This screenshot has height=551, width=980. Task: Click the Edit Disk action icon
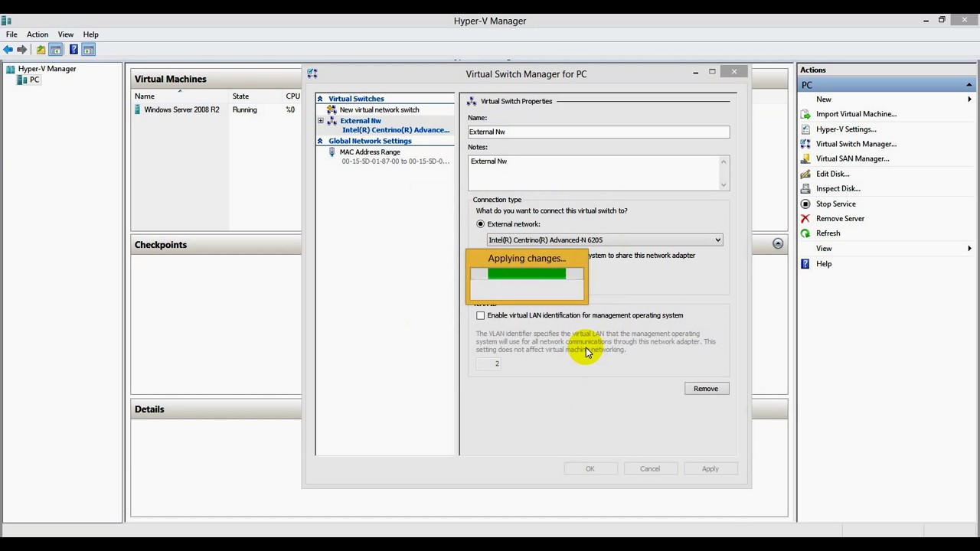805,174
